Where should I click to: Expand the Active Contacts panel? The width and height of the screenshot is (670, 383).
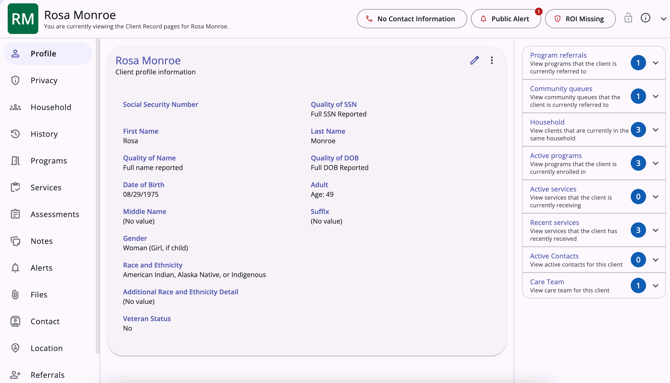[x=655, y=259]
